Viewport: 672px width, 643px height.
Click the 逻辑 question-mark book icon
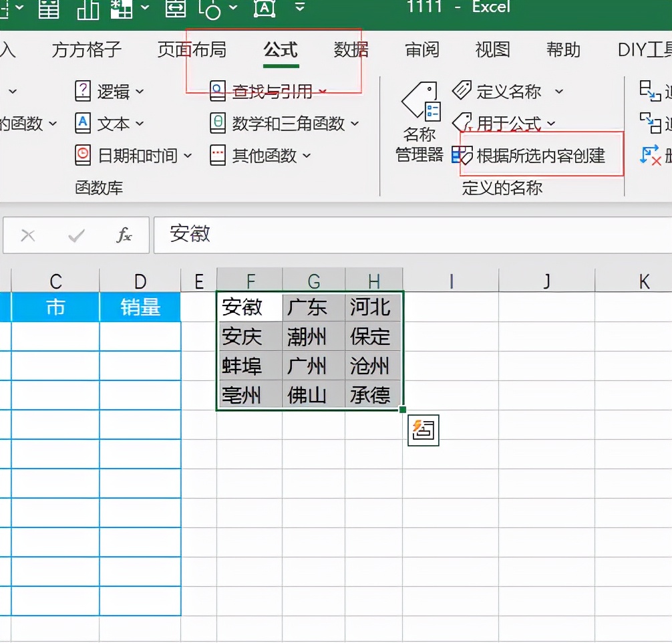point(82,91)
